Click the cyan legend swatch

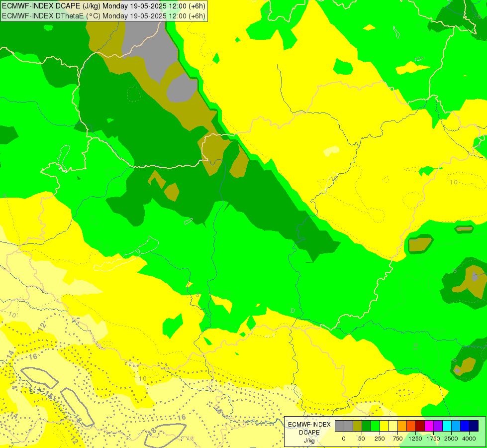447,426
